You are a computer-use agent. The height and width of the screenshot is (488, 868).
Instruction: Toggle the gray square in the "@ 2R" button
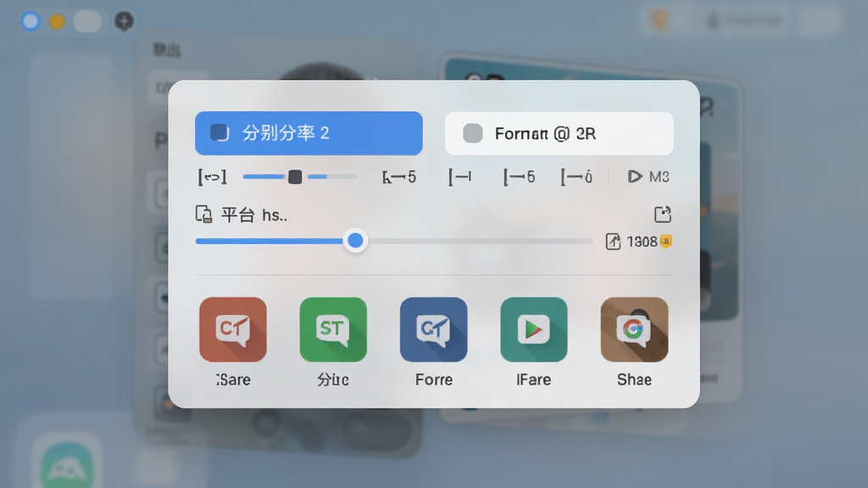(x=473, y=133)
